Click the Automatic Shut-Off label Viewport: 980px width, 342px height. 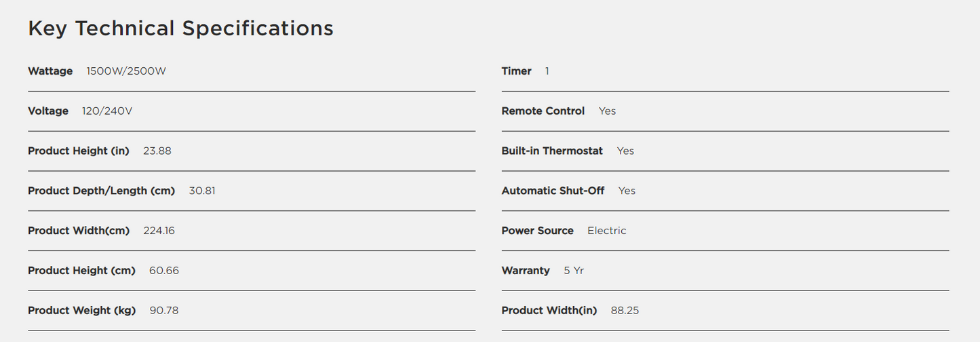click(553, 191)
